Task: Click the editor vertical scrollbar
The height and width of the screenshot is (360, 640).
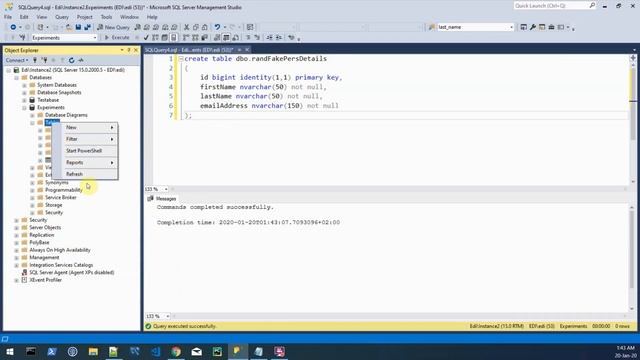Action: (x=633, y=120)
